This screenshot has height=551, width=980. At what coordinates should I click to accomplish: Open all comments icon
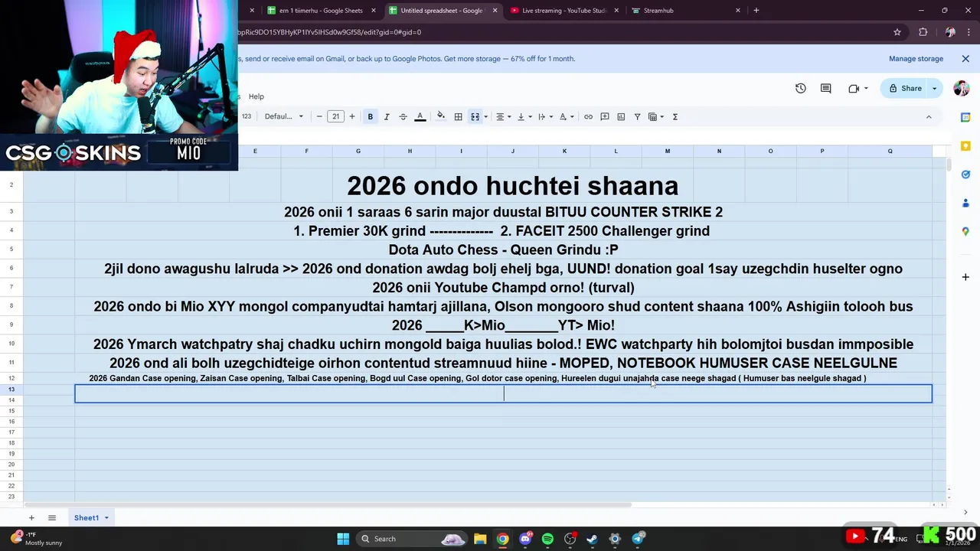pyautogui.click(x=826, y=88)
